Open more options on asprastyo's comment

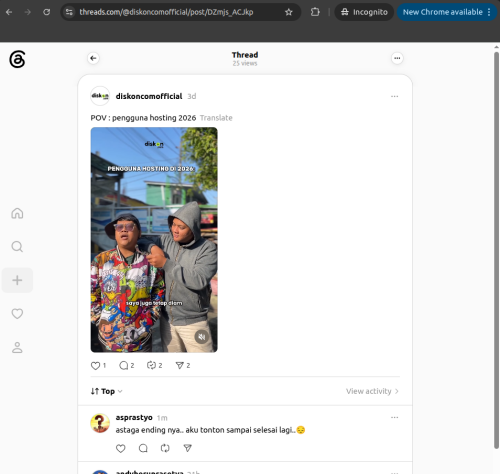point(394,418)
